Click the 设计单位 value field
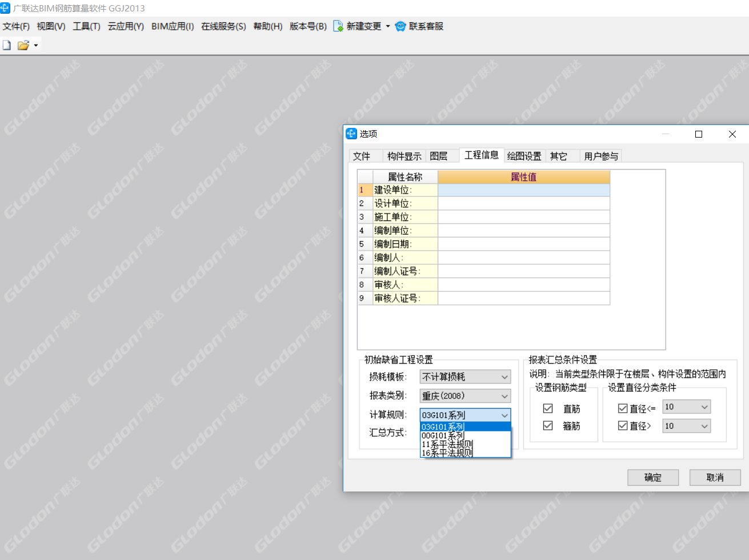The image size is (749, 560). [524, 203]
